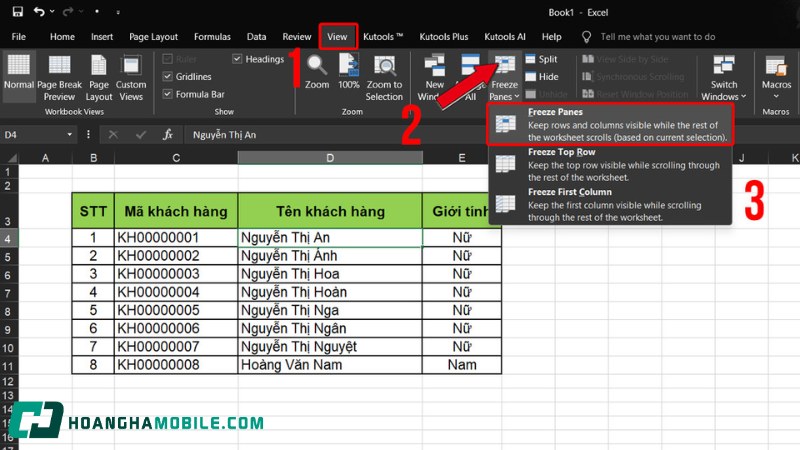This screenshot has height=450, width=800.
Task: Select cell KH00000003
Action: coord(176,274)
